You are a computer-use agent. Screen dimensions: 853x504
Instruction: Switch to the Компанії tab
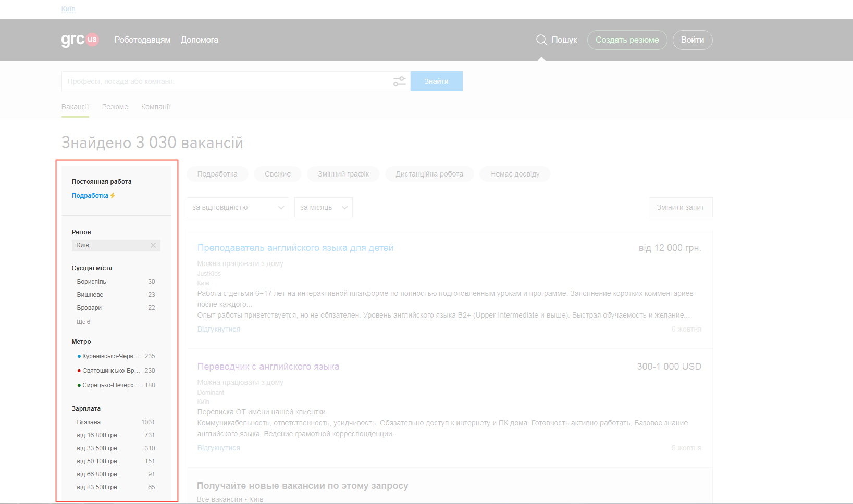pyautogui.click(x=155, y=107)
